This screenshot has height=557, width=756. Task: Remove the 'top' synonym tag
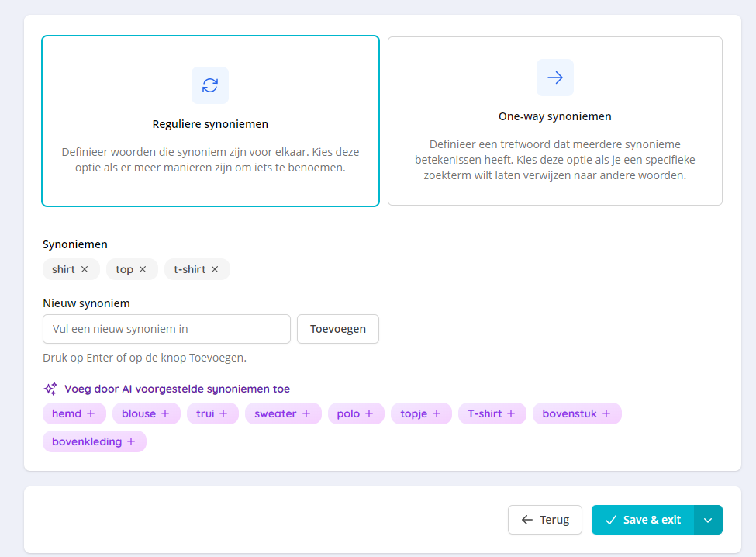tap(143, 269)
